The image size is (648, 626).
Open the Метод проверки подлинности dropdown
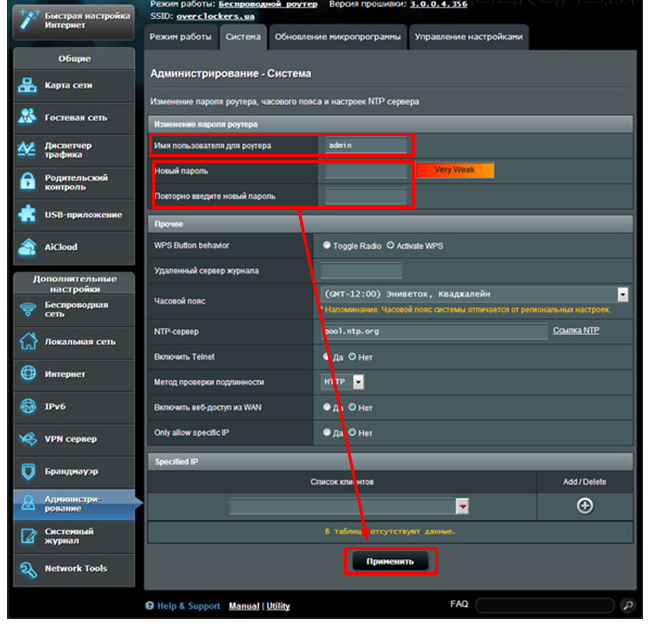(x=342, y=382)
